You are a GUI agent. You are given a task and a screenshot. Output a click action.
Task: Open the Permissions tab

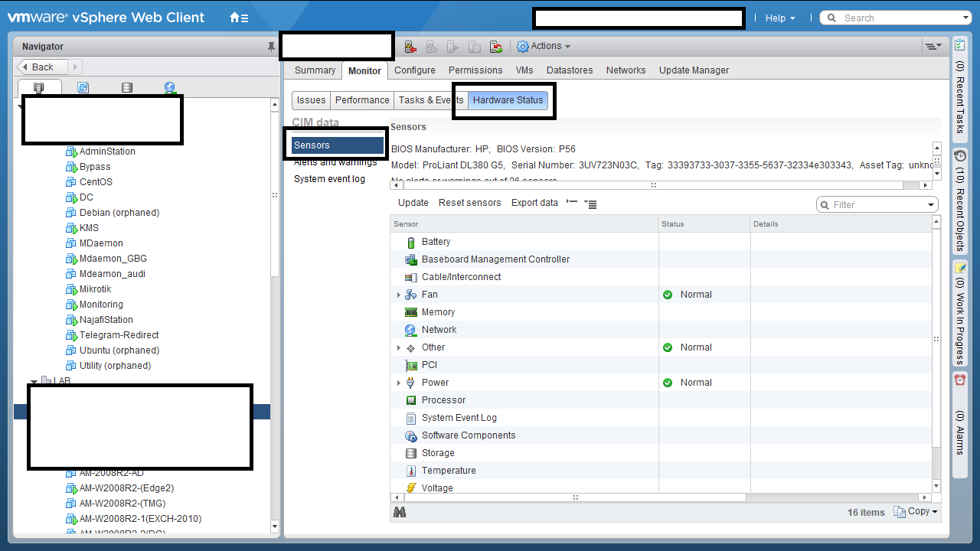(475, 70)
